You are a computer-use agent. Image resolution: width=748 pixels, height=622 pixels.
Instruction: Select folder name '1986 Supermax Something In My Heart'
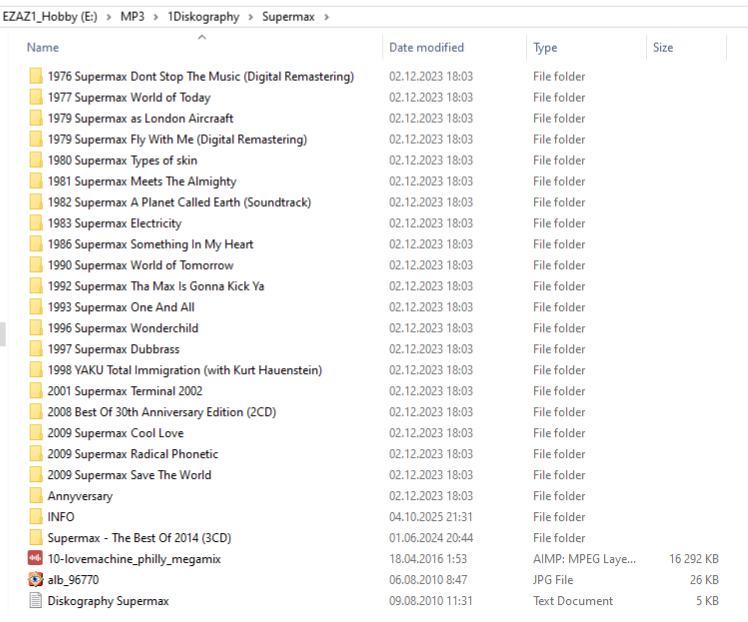151,244
